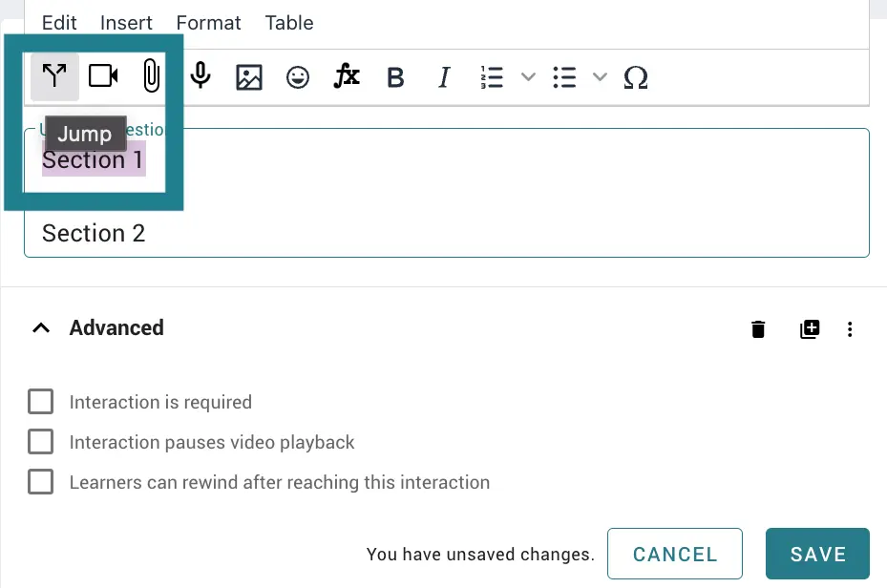Click the highlighted Section 1 text
Viewport: 887px width, 588px height.
(x=94, y=160)
